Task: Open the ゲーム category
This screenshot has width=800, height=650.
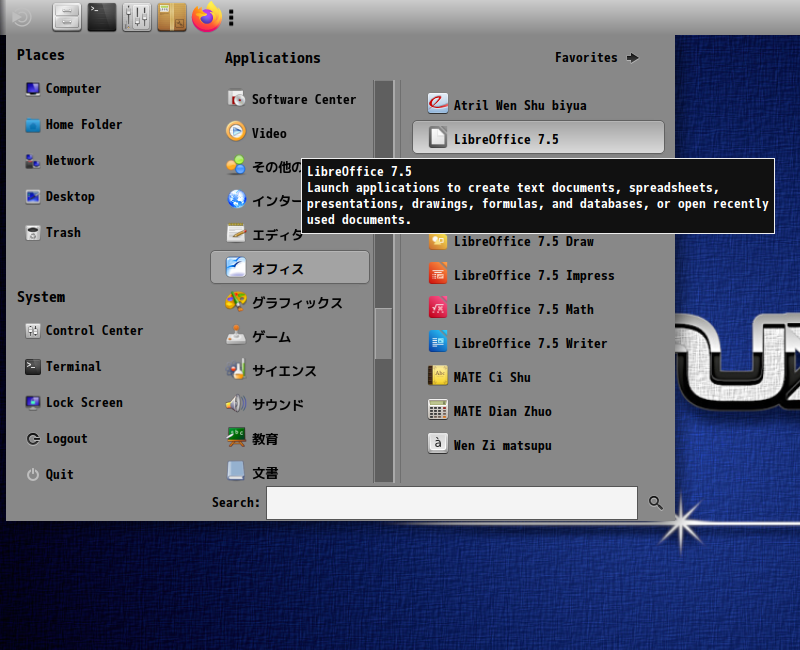Action: 290,336
